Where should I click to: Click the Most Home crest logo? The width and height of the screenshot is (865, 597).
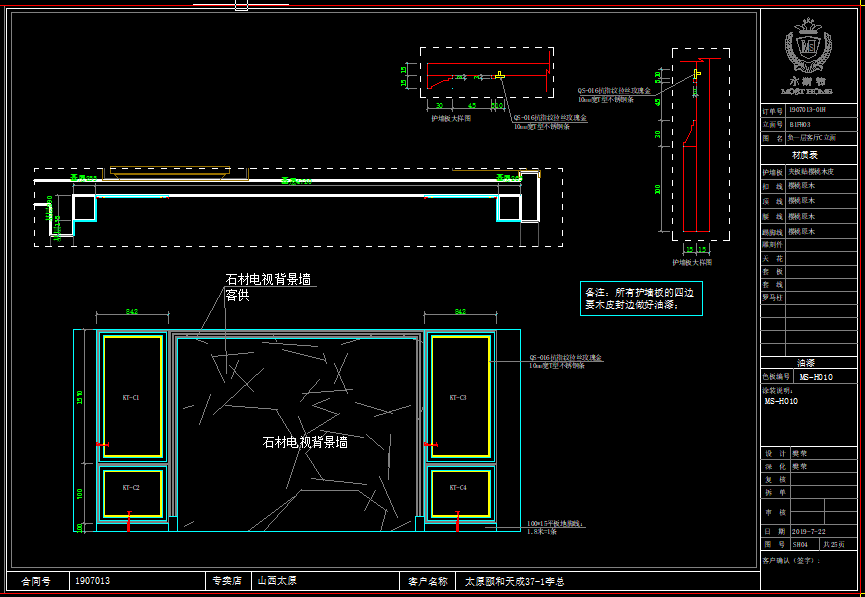click(x=808, y=46)
